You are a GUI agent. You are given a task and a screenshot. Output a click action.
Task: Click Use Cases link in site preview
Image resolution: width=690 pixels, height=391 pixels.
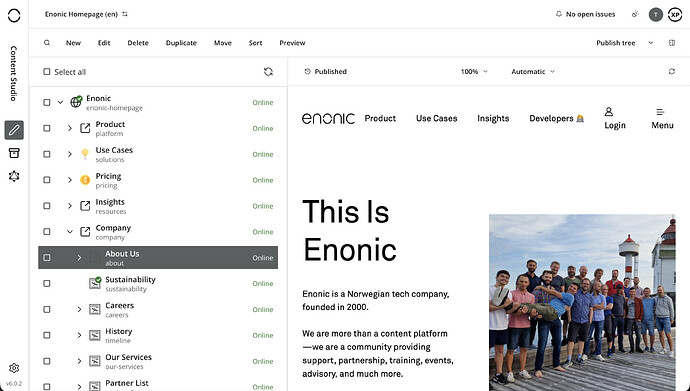437,118
